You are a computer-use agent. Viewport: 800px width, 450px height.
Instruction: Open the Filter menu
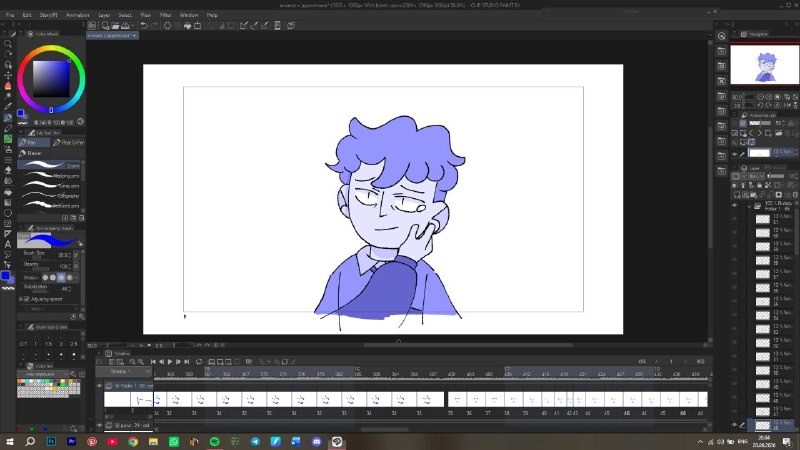point(165,15)
